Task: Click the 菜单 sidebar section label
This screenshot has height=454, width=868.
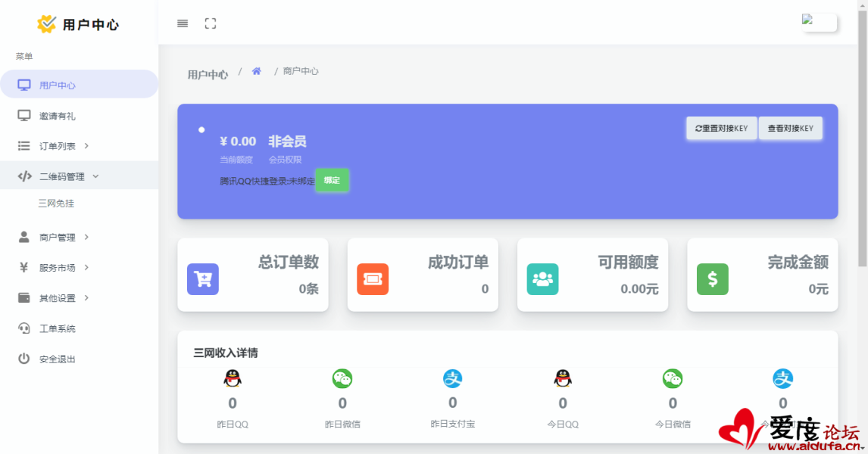Action: point(24,57)
